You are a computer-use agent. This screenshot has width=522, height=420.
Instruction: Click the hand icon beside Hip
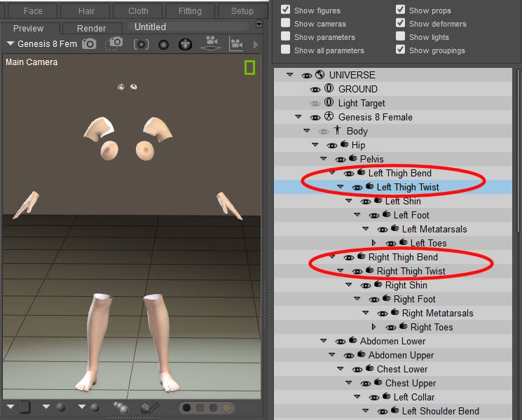(x=345, y=144)
